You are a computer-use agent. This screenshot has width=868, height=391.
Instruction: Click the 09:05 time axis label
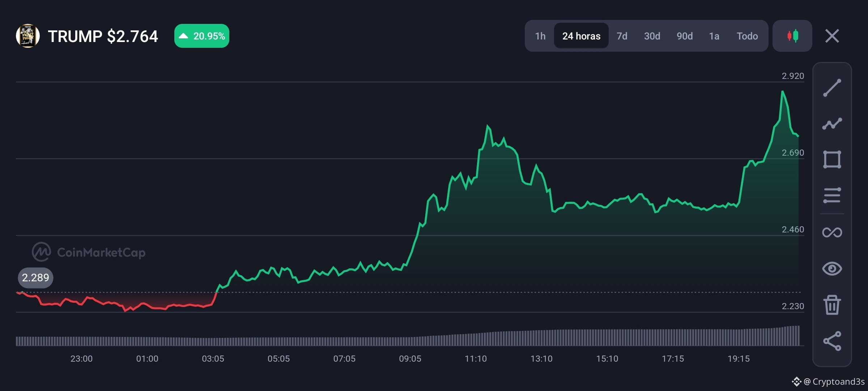point(410,359)
